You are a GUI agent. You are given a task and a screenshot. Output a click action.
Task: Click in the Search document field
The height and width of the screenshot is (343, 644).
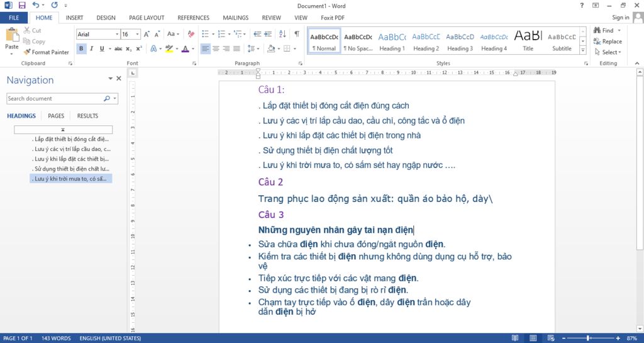click(x=55, y=99)
